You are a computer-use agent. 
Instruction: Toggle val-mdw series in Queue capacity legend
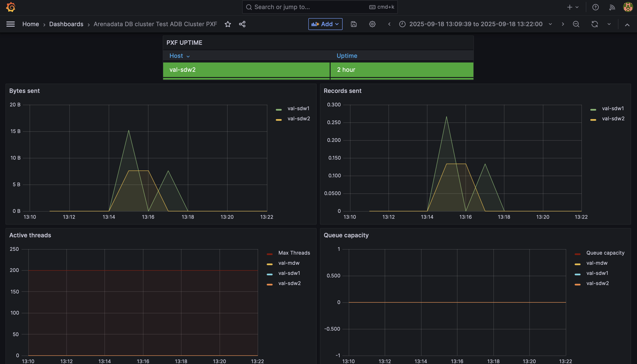(597, 263)
